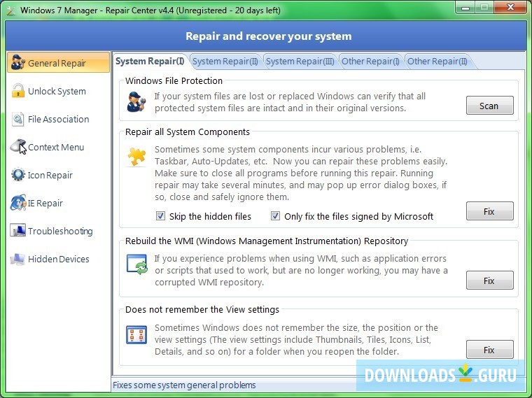Click the Troubleshooting monitor icon

pyautogui.click(x=17, y=231)
